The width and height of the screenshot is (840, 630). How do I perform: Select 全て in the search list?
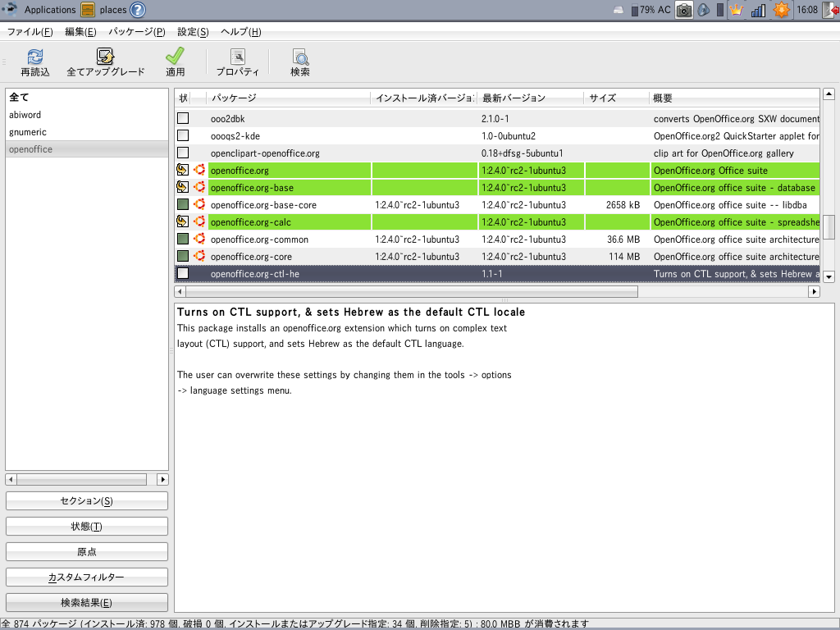tap(87, 97)
